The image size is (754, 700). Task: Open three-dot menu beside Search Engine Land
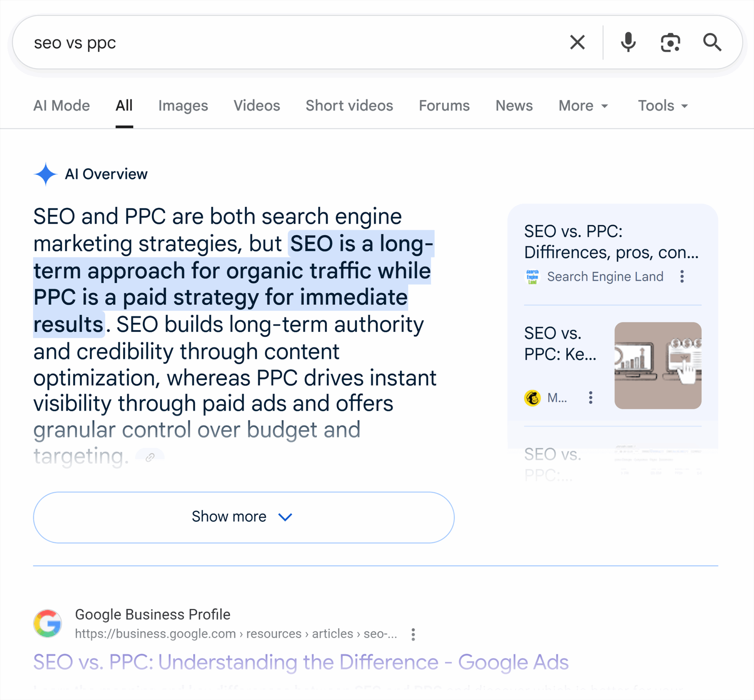pyautogui.click(x=681, y=276)
